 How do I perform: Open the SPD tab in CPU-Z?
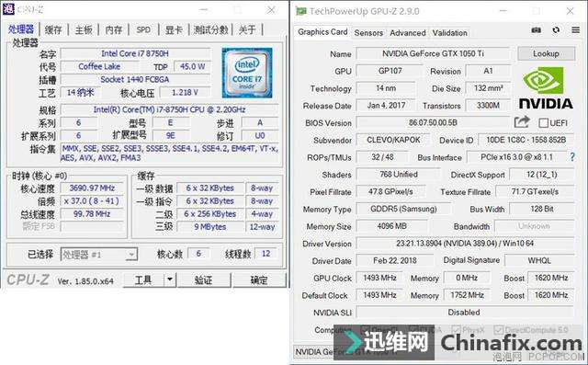[x=143, y=29]
